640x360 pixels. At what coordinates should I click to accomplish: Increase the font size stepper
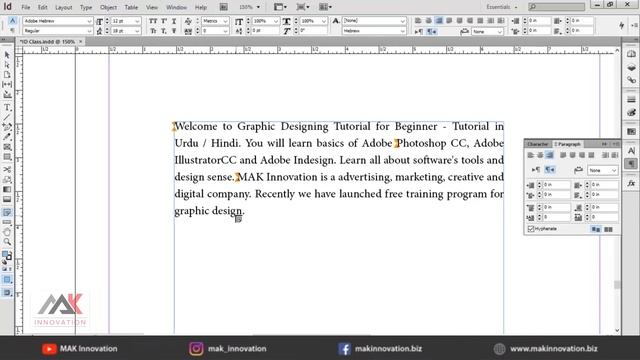(x=108, y=19)
